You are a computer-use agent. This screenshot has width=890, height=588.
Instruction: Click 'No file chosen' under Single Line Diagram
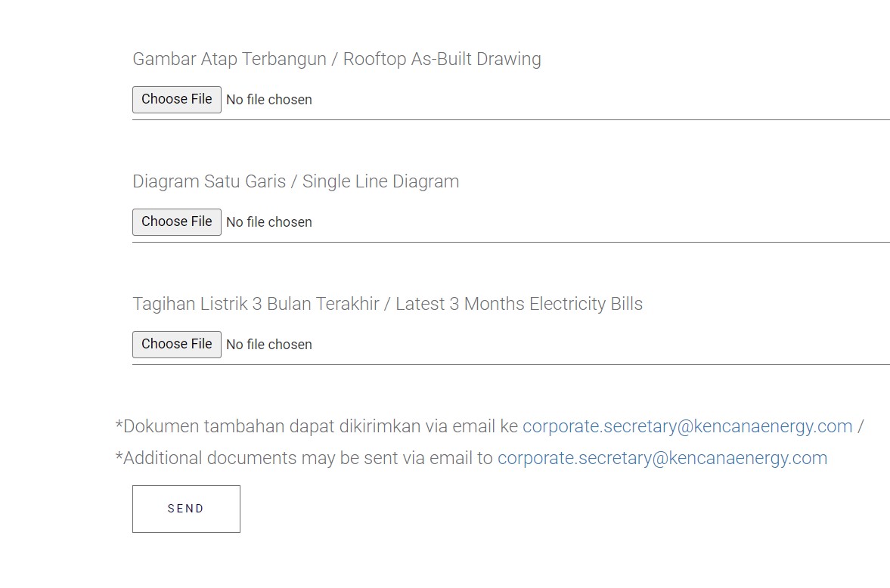(x=269, y=222)
